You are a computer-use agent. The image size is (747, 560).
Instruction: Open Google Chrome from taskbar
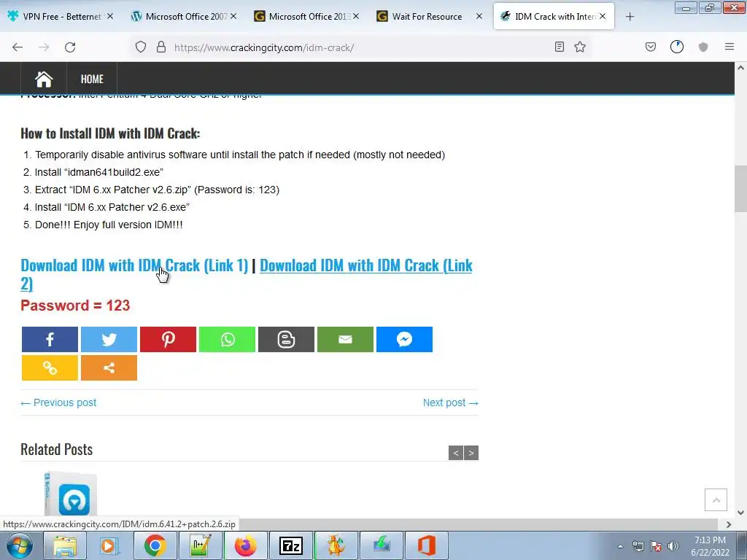[x=155, y=545]
